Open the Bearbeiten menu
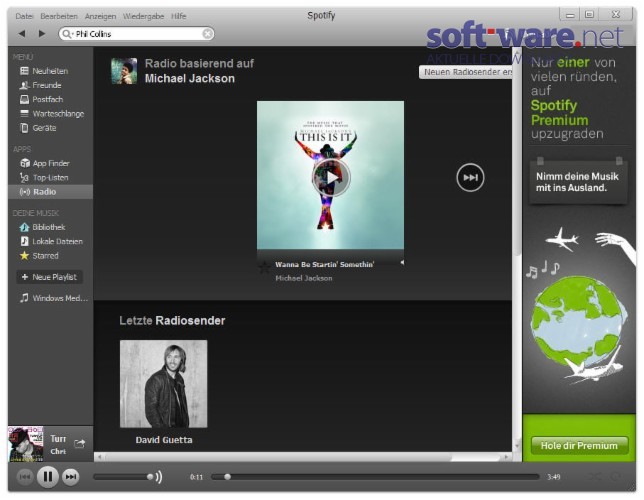The width and height of the screenshot is (644, 500). click(x=59, y=16)
